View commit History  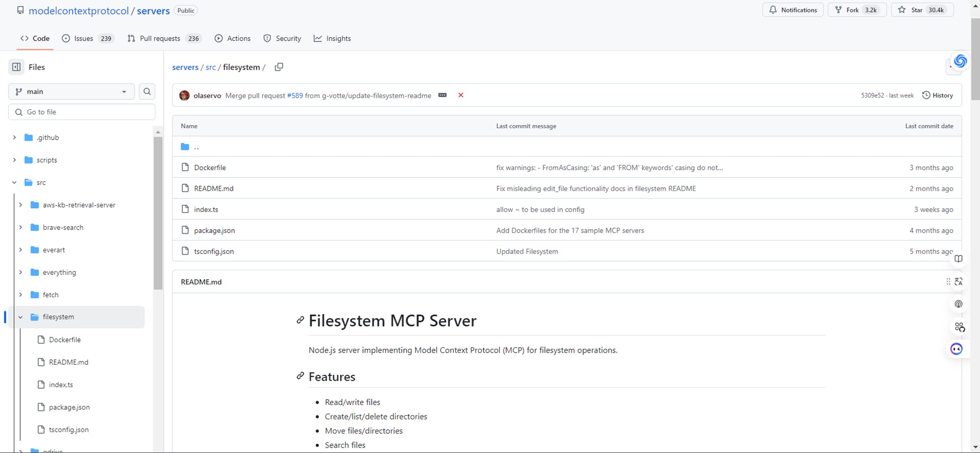click(937, 95)
